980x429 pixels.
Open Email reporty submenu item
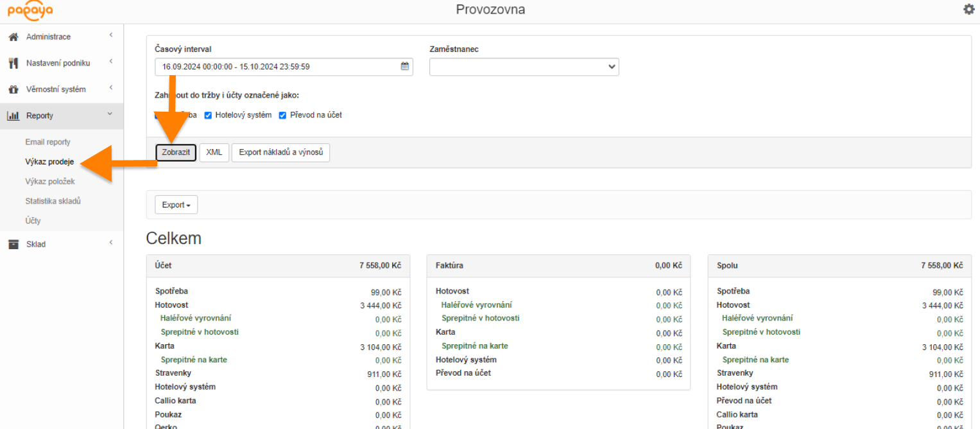pos(48,142)
